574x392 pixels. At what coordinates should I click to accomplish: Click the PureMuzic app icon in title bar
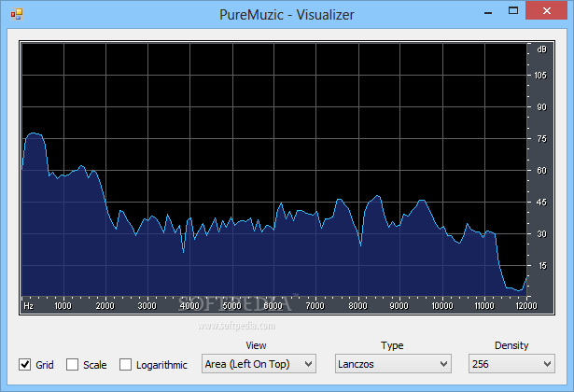pyautogui.click(x=17, y=14)
